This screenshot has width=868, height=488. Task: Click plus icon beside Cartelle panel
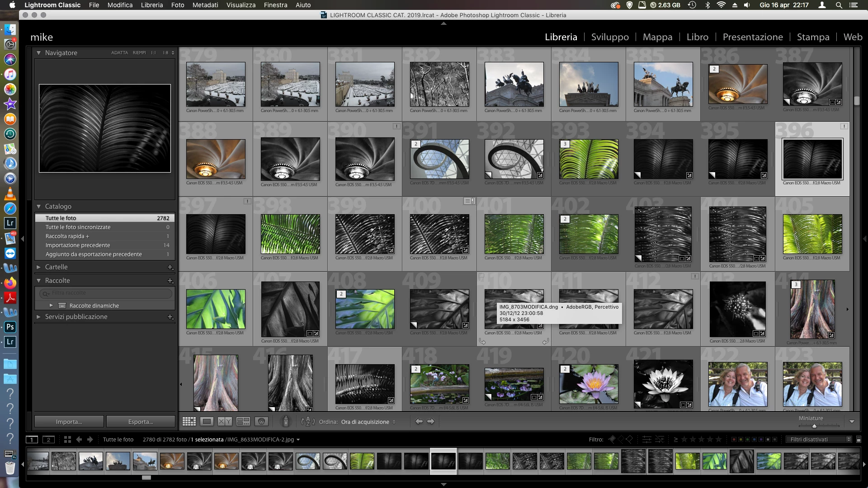(x=170, y=267)
